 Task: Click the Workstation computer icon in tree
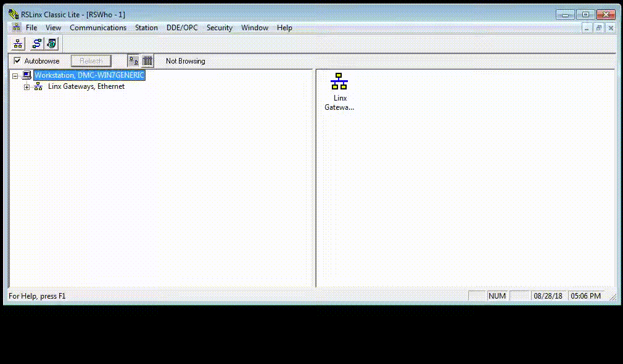point(27,75)
